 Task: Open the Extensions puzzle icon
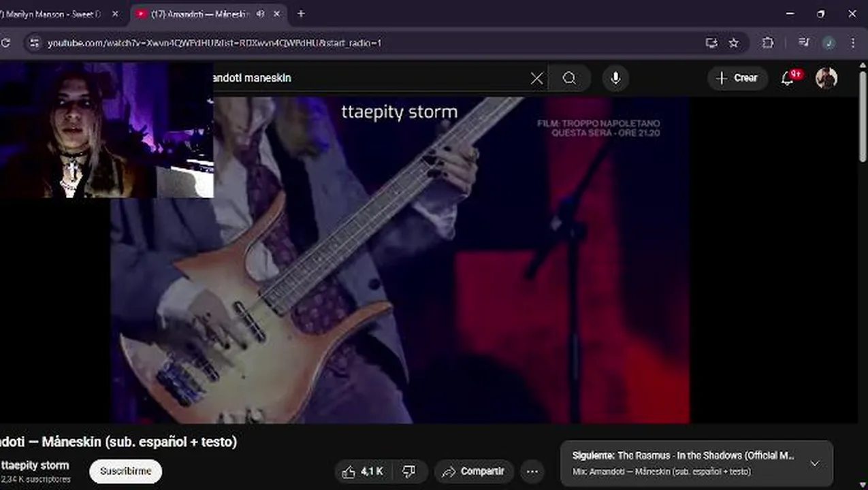click(768, 43)
